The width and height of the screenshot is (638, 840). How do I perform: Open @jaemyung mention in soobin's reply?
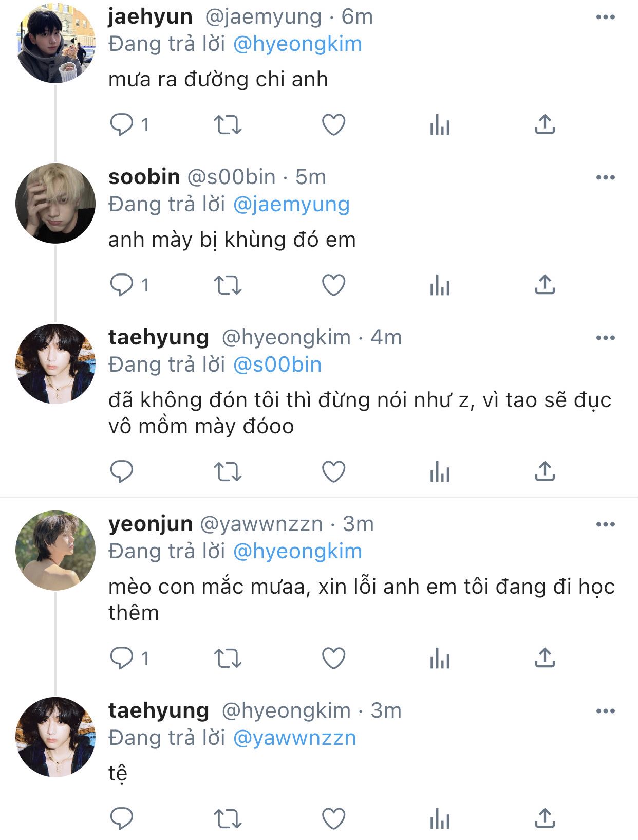pyautogui.click(x=291, y=204)
